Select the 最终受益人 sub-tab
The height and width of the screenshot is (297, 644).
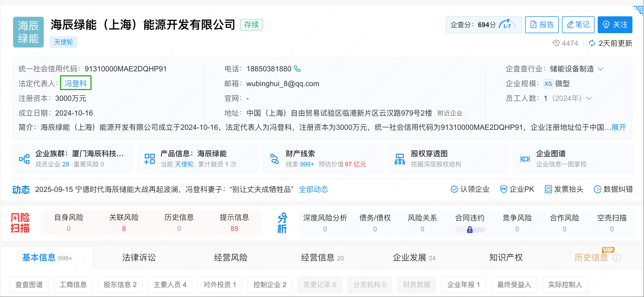click(514, 285)
